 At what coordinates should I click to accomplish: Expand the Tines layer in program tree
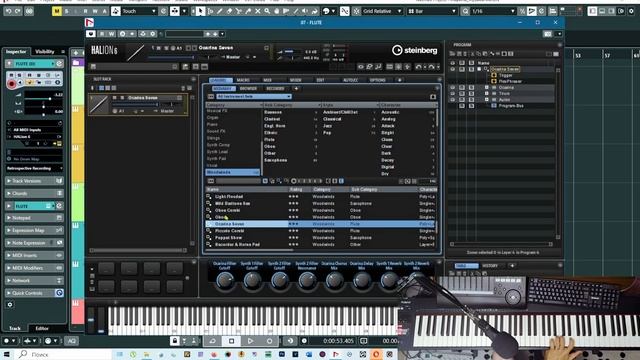point(487,93)
